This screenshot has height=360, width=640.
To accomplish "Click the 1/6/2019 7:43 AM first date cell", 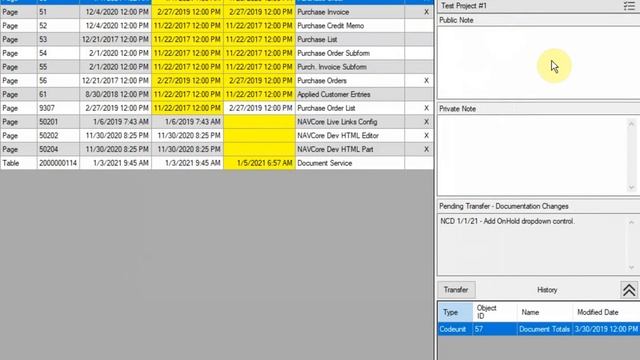I will [x=116, y=122].
